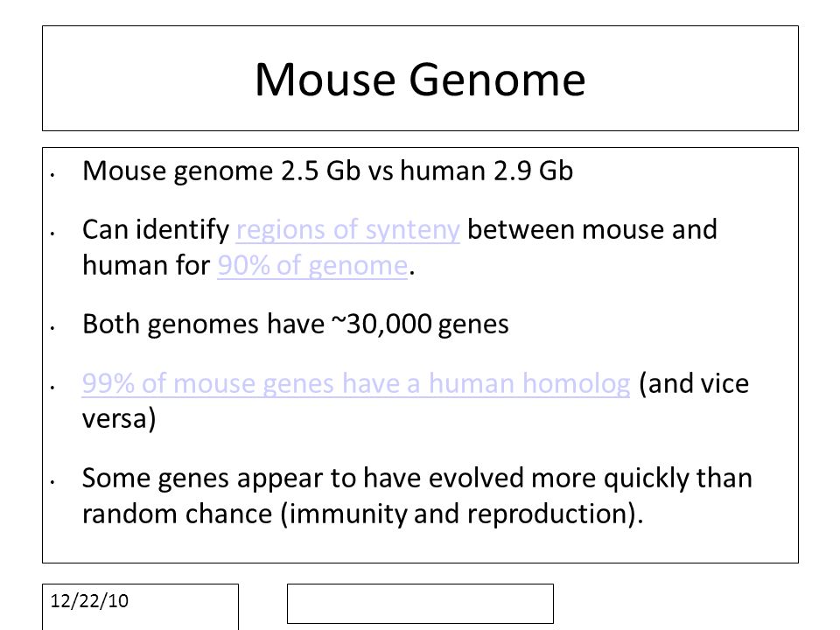The width and height of the screenshot is (840, 630).
Task: Open the "99% of mouse genes" homolog link
Action: point(356,383)
